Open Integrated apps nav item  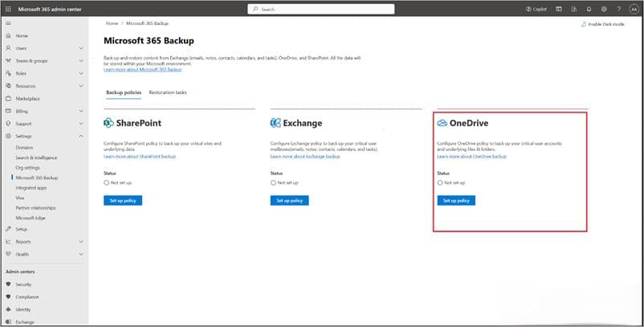coord(31,188)
